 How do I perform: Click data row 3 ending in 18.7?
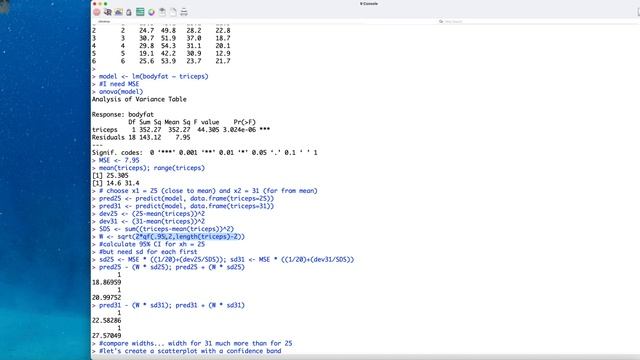point(161,38)
